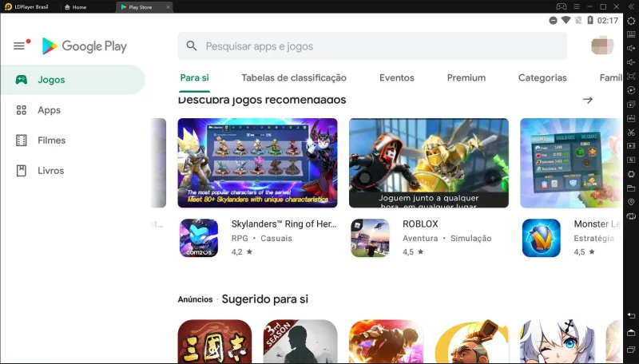Switch to the Home tab in LDPlayer
The width and height of the screenshot is (639, 364).
76,7
